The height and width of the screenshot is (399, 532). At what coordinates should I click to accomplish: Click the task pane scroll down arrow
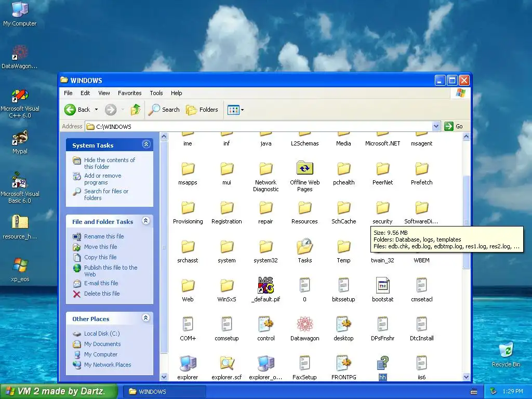pyautogui.click(x=164, y=377)
